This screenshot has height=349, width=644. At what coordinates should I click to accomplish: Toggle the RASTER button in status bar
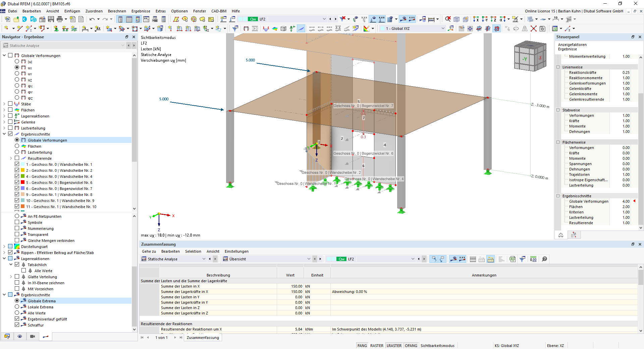(377, 346)
